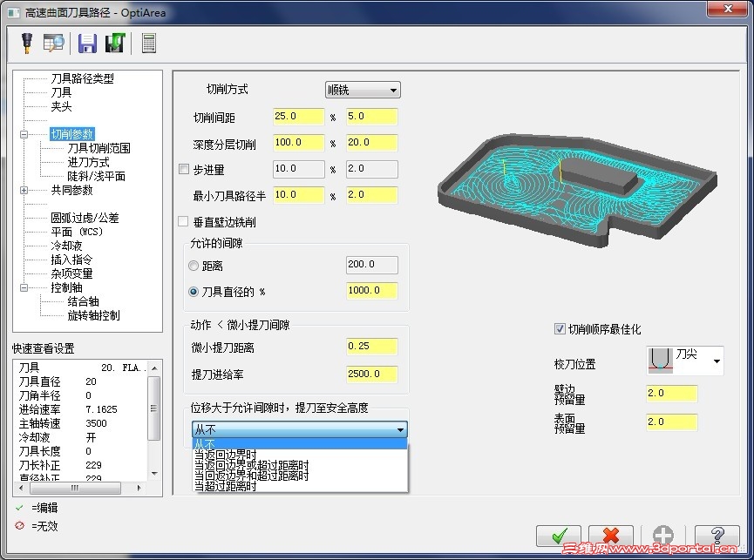
Task: Expand the 共同参数 tree node
Action: point(24,190)
